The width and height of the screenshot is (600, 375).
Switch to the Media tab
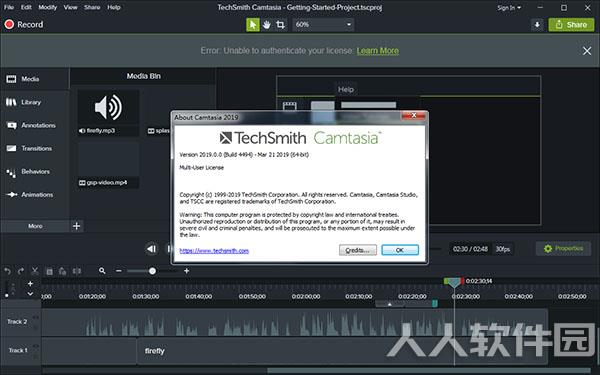click(x=34, y=79)
